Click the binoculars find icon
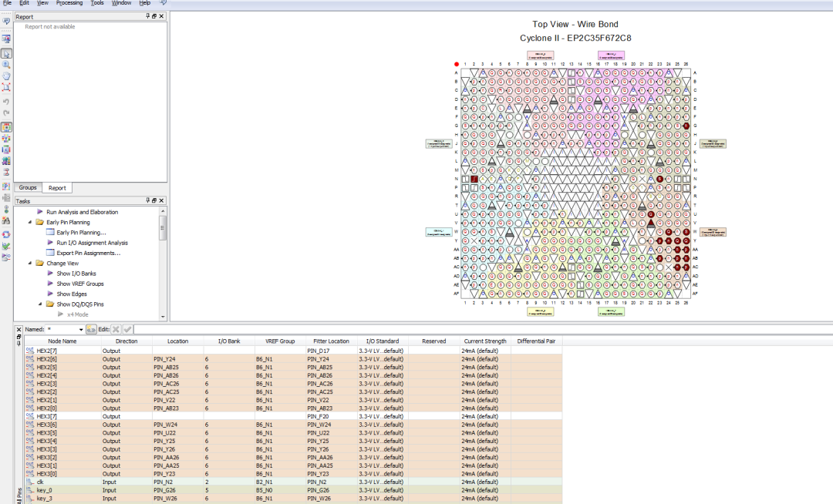This screenshot has height=504, width=833. coord(6,221)
